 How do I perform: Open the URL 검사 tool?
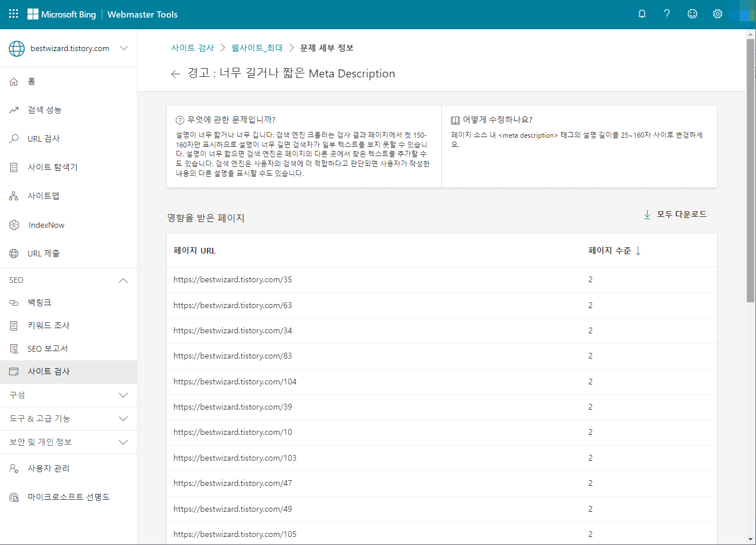44,138
